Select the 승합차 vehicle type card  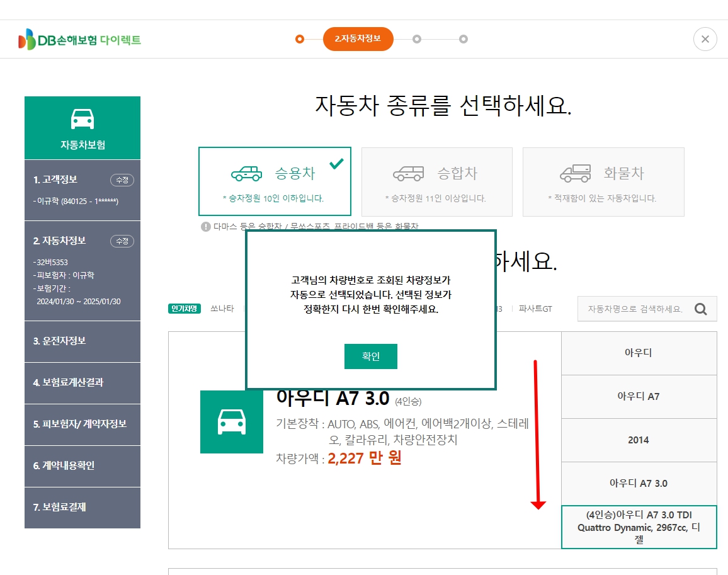(x=437, y=181)
